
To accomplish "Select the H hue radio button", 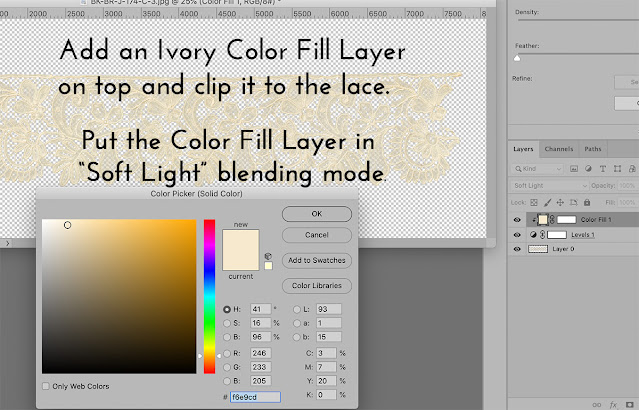I will click(x=227, y=309).
